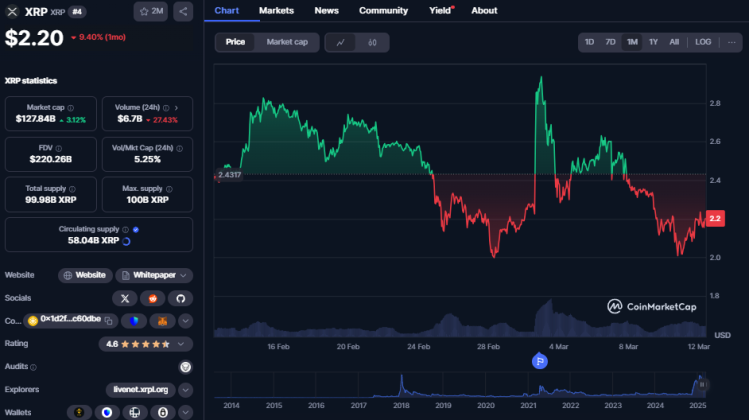749x420 pixels.
Task: Expand the Rating 4.6 dropdown
Action: 185,344
